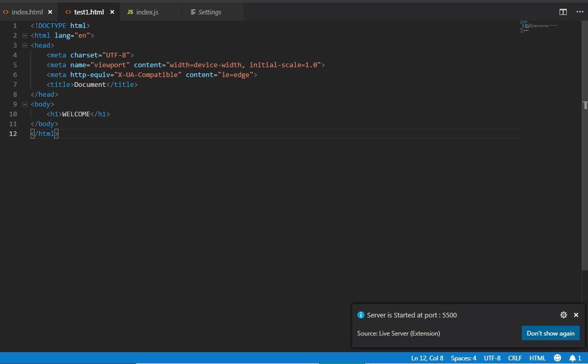This screenshot has height=364, width=588.
Task: Dismiss the Live Server notification
Action: point(576,315)
